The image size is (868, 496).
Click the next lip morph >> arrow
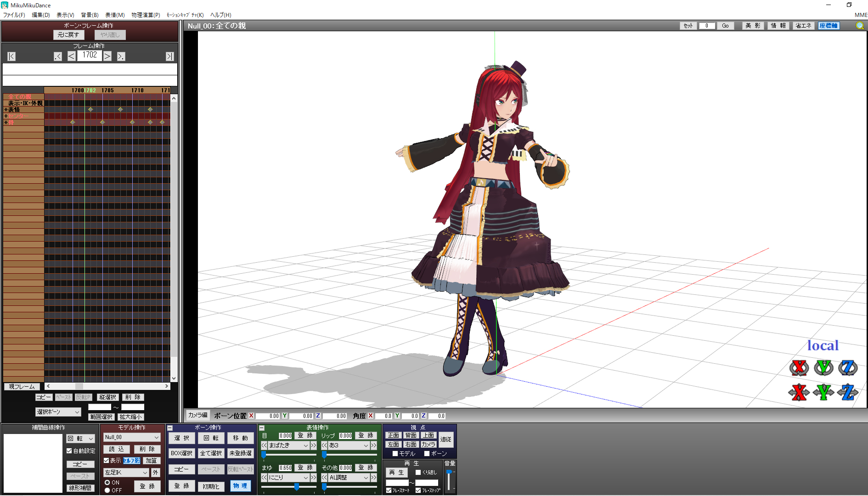pyautogui.click(x=374, y=445)
